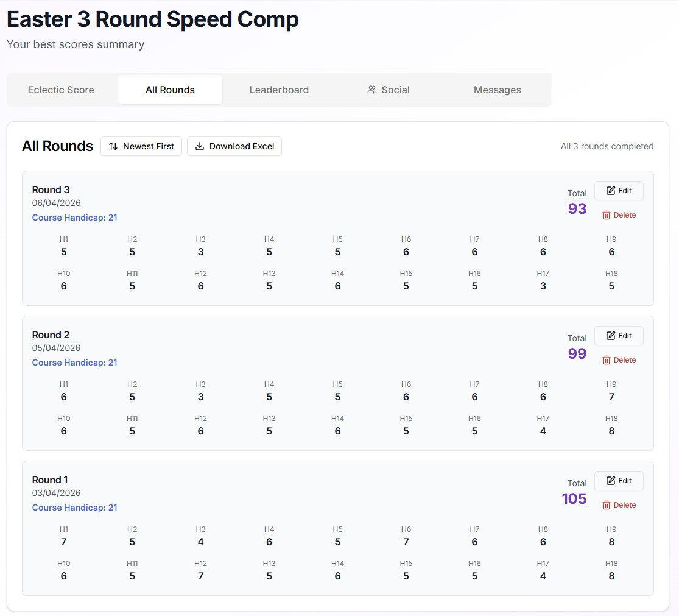Screen dimensions: 679x616
Task: Edit Round 1 scores
Action: point(619,481)
